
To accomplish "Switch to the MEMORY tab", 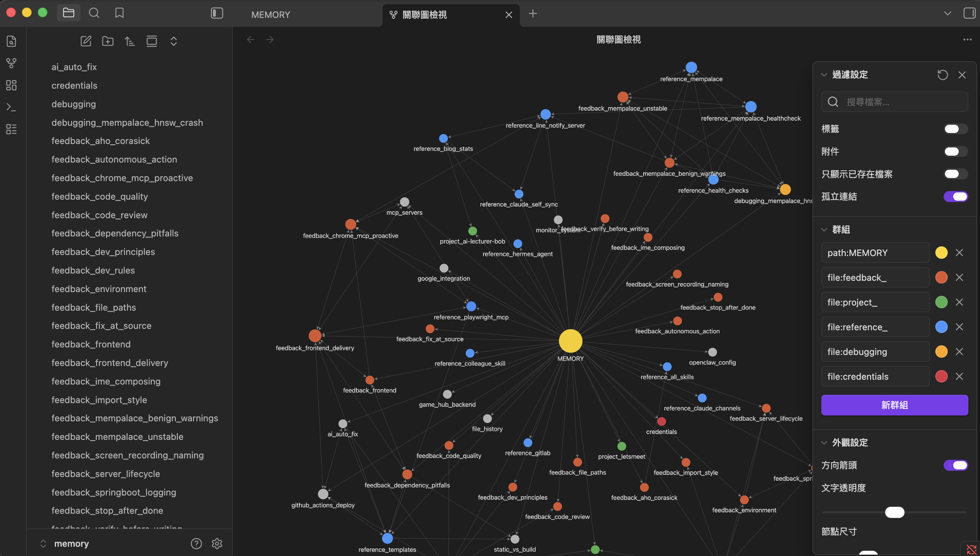I will point(271,14).
